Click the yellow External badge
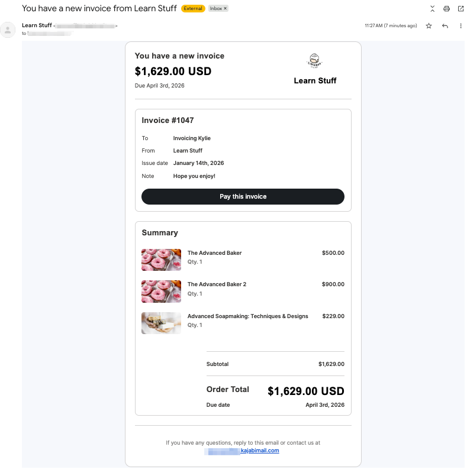The width and height of the screenshot is (467, 476). (x=192, y=8)
